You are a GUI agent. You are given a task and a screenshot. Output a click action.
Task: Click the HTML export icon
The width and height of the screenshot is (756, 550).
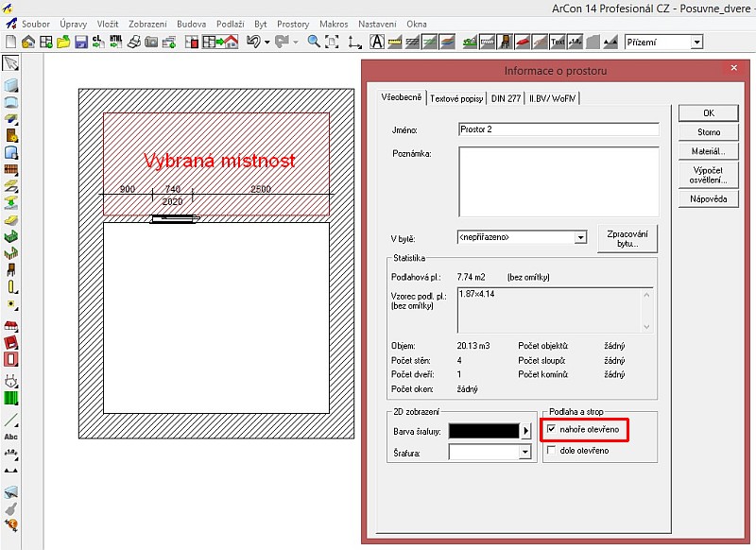(115, 43)
